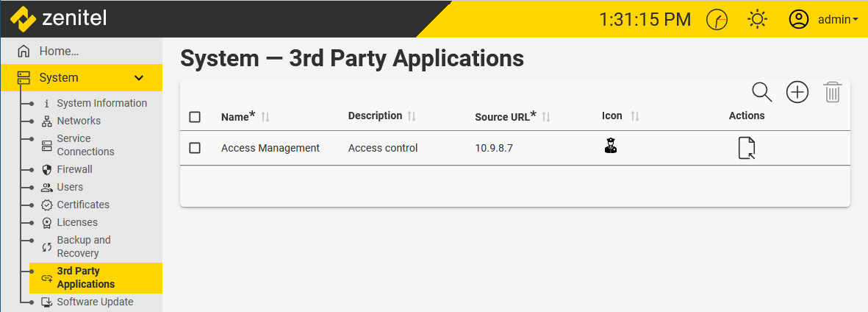Collapse the System menu section

click(138, 78)
